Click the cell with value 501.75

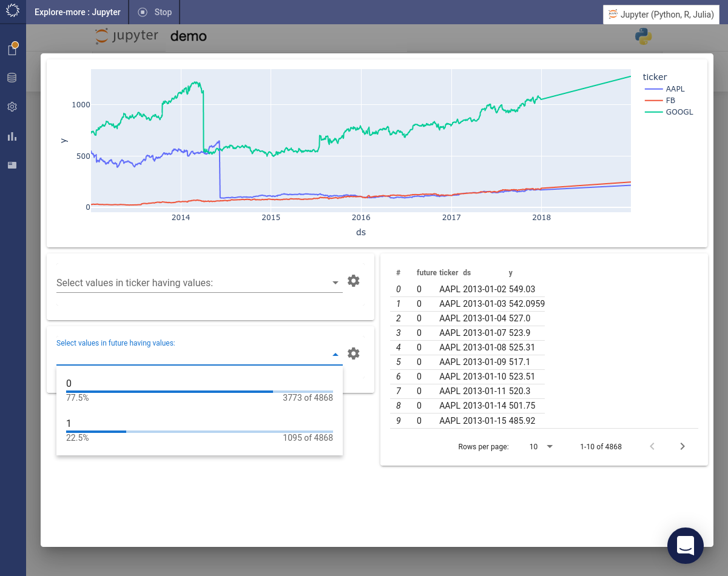(x=522, y=406)
